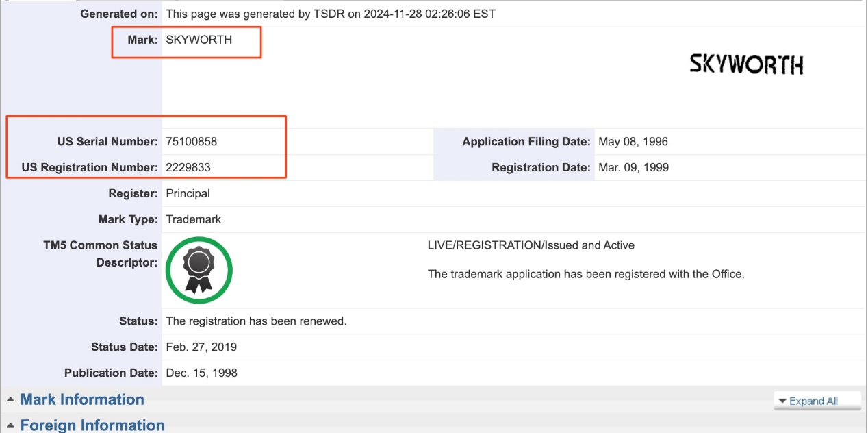Click the status date Feb. 27, 2019
This screenshot has height=433, width=868.
pyautogui.click(x=201, y=347)
